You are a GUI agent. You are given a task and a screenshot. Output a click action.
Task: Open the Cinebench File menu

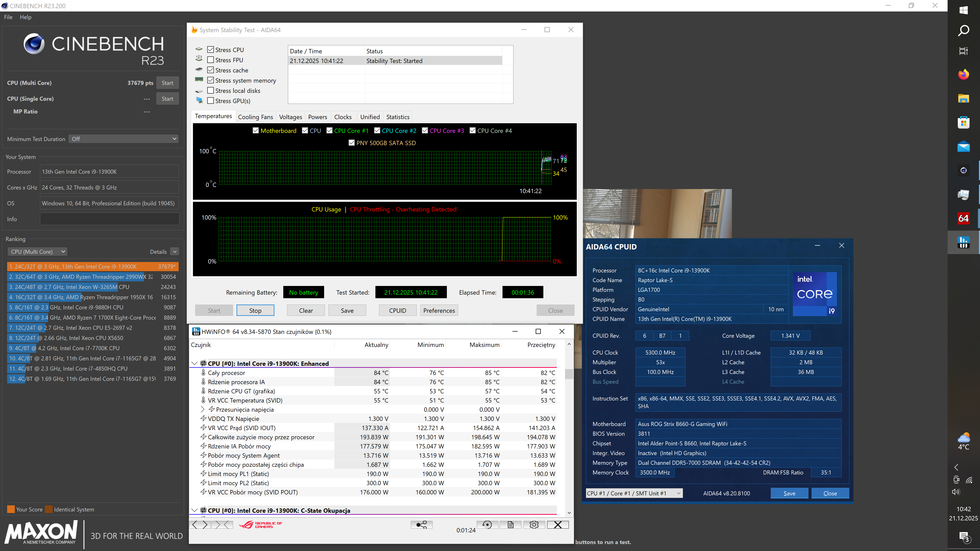tap(8, 17)
